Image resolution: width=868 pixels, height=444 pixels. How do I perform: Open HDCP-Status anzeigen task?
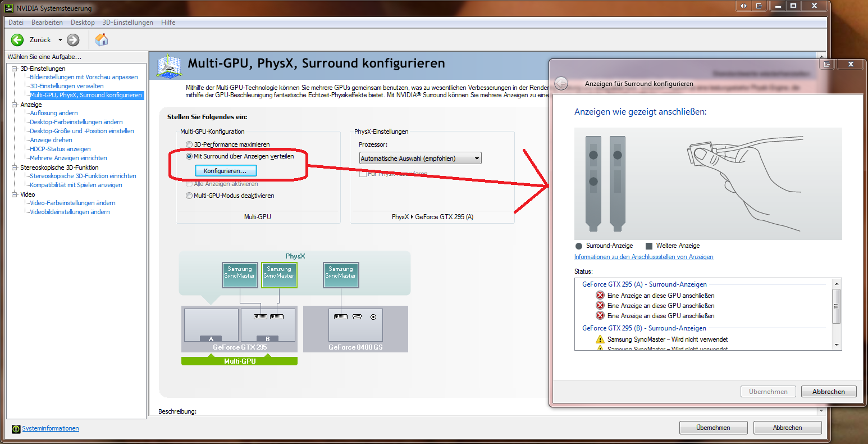tap(60, 149)
